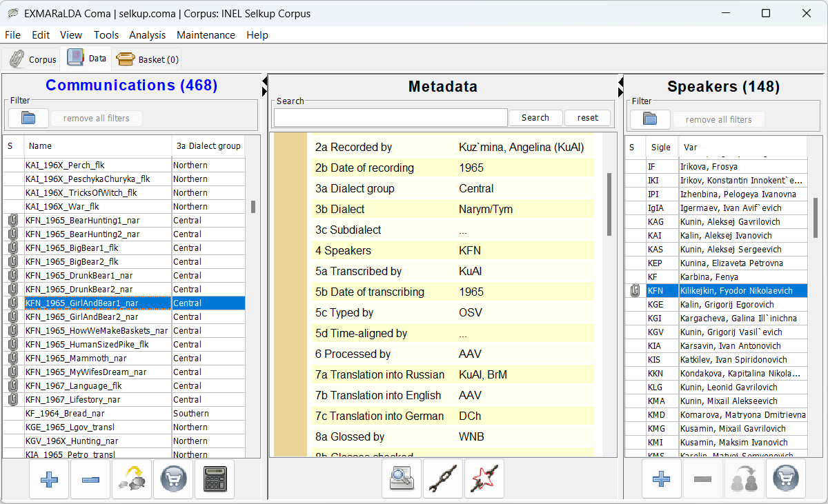Viewport: 828px width, 504px height.
Task: Click the magnifier icon below the Metadata panel
Action: coord(402,478)
